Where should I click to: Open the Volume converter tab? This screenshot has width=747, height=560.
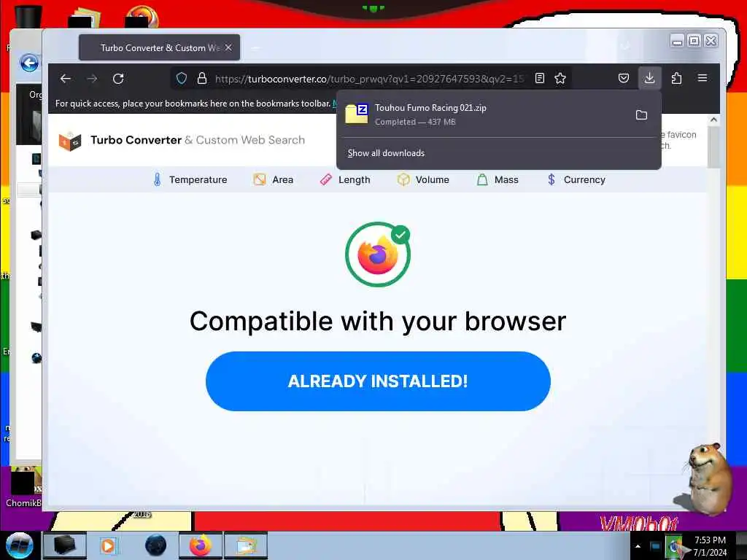tap(423, 179)
